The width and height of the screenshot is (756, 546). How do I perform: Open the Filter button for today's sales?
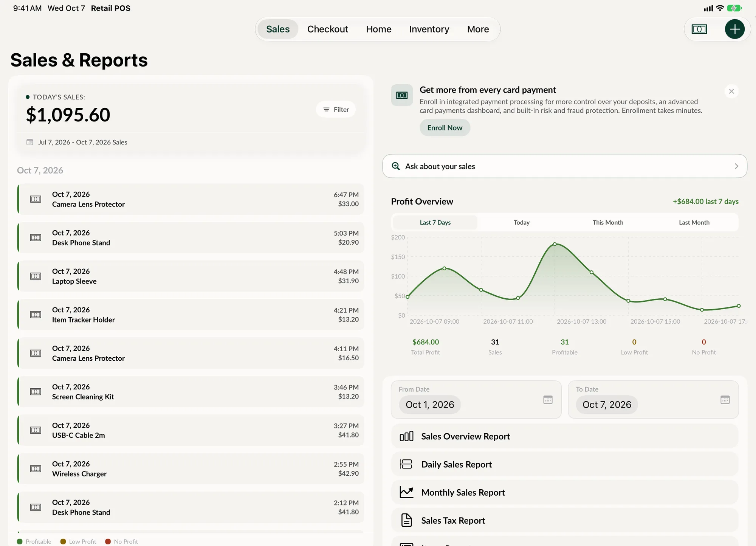[336, 109]
